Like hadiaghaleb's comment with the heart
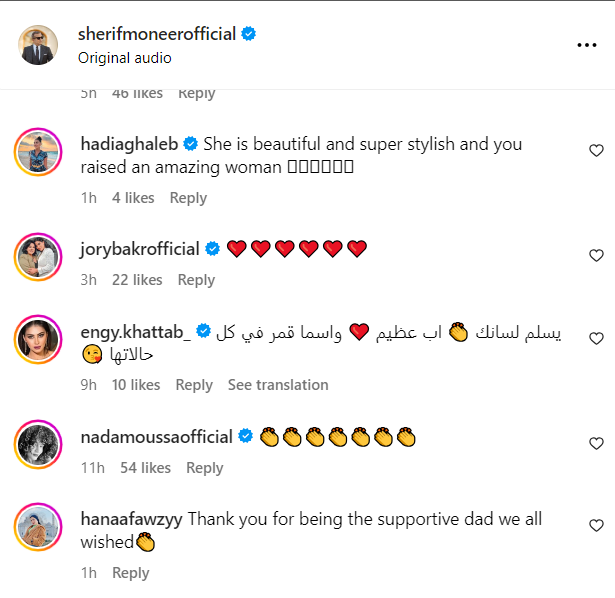615x598 pixels. click(x=596, y=151)
